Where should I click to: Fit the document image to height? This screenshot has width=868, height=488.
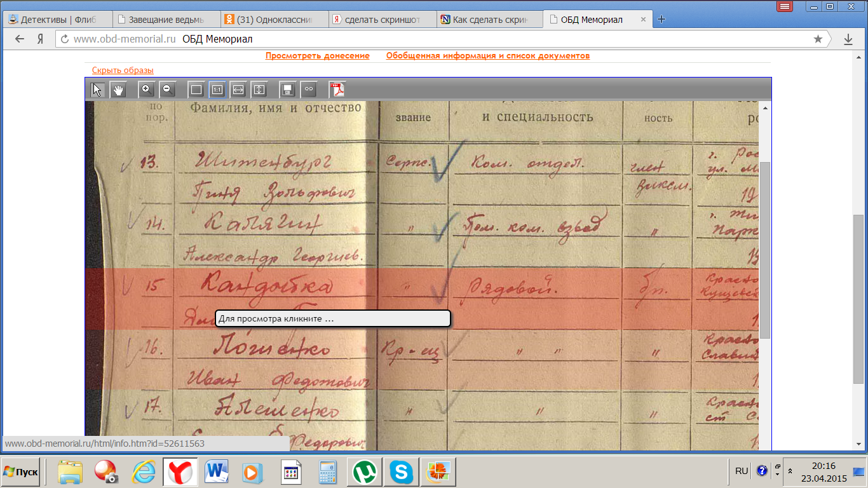(x=259, y=90)
